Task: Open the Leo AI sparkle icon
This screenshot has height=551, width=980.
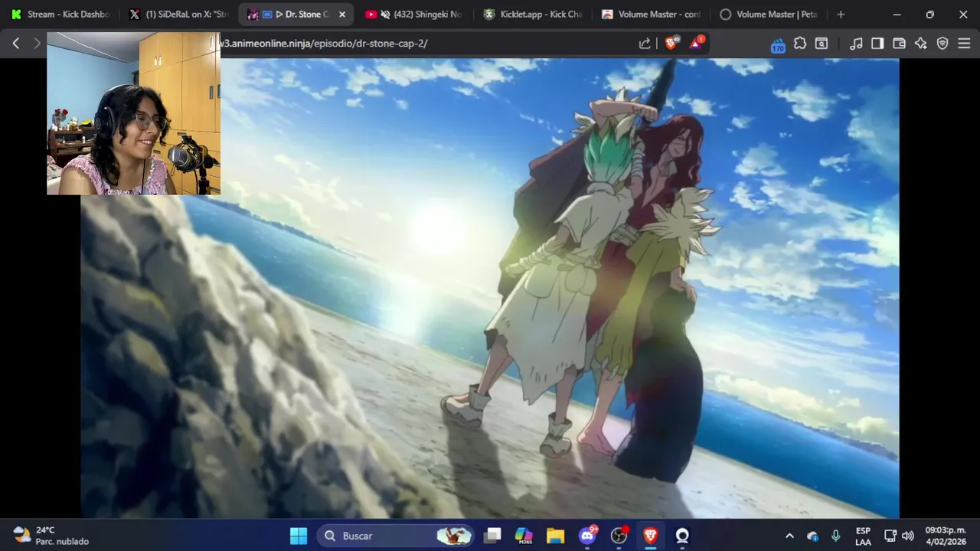Action: click(x=920, y=44)
